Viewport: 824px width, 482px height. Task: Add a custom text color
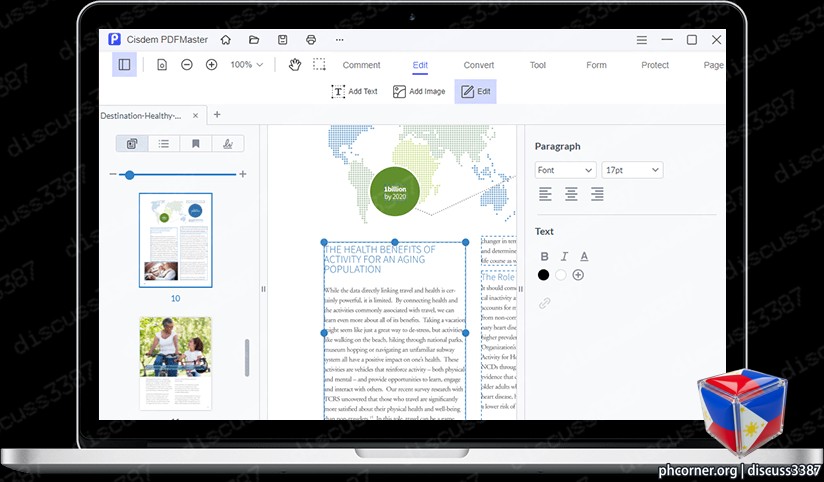click(578, 275)
